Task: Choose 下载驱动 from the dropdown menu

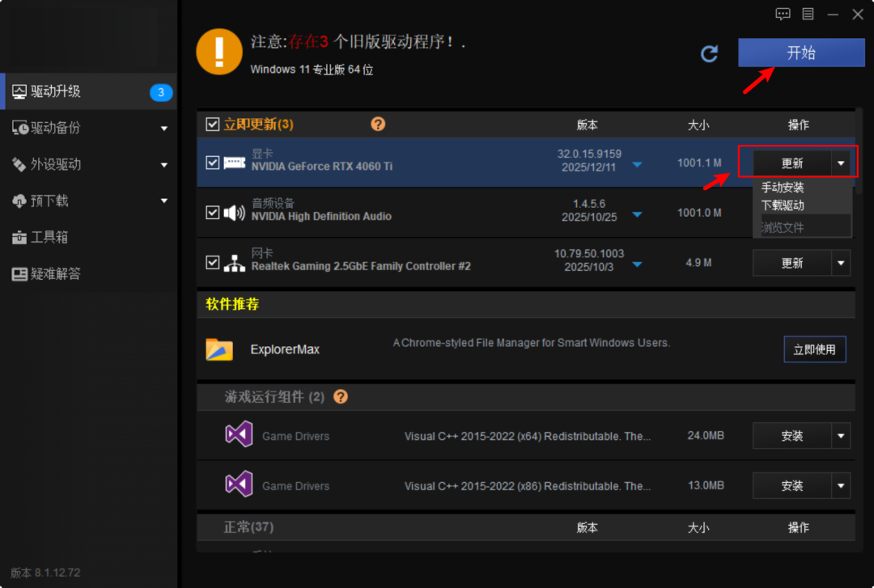Action: pyautogui.click(x=783, y=205)
